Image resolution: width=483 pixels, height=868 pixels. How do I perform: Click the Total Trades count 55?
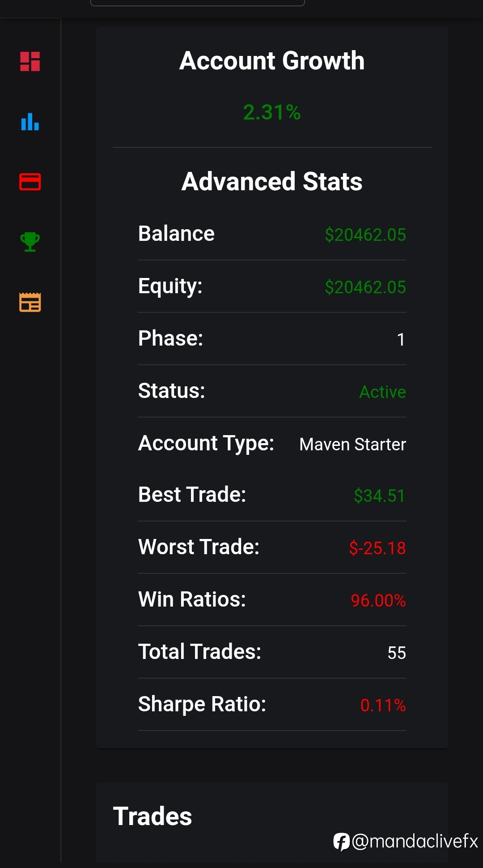point(397,653)
